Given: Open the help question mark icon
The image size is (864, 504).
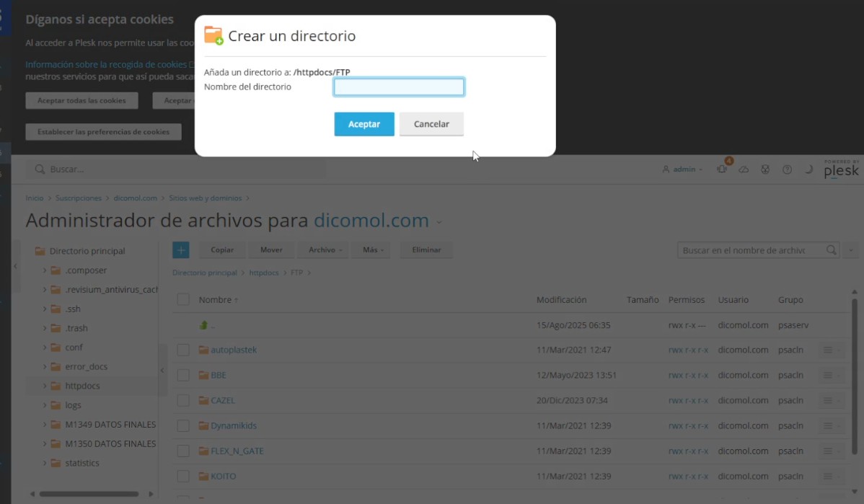Looking at the screenshot, I should click(x=787, y=169).
